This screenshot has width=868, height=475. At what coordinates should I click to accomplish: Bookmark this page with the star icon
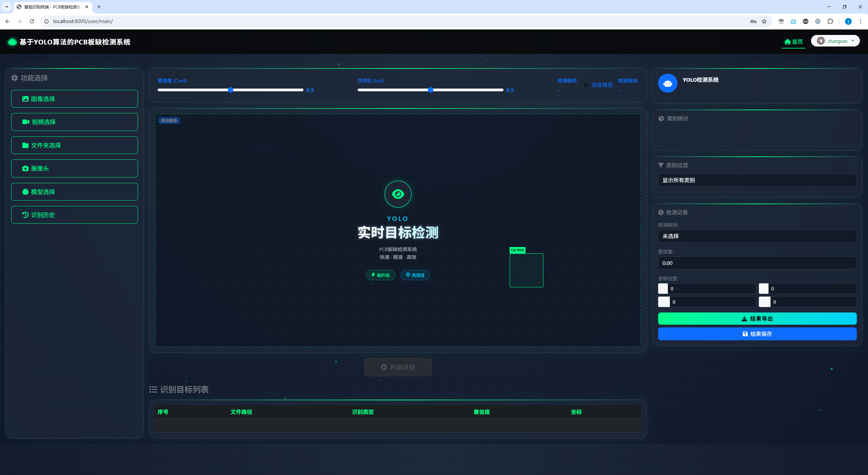(764, 21)
